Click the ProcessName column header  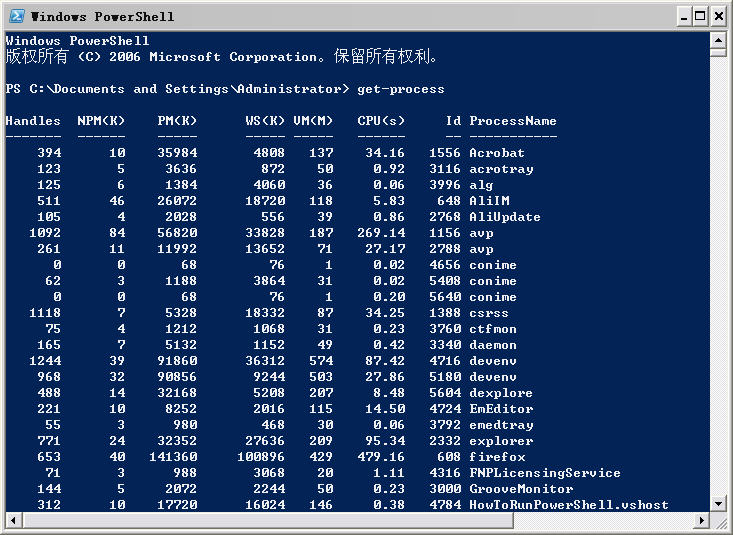click(x=513, y=121)
